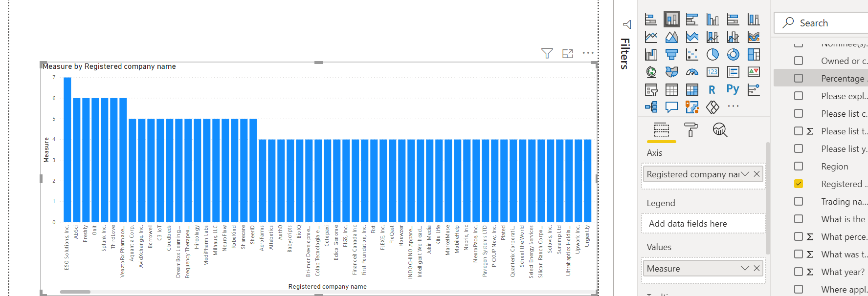
Task: Add a Python (Py) visual
Action: click(x=733, y=89)
